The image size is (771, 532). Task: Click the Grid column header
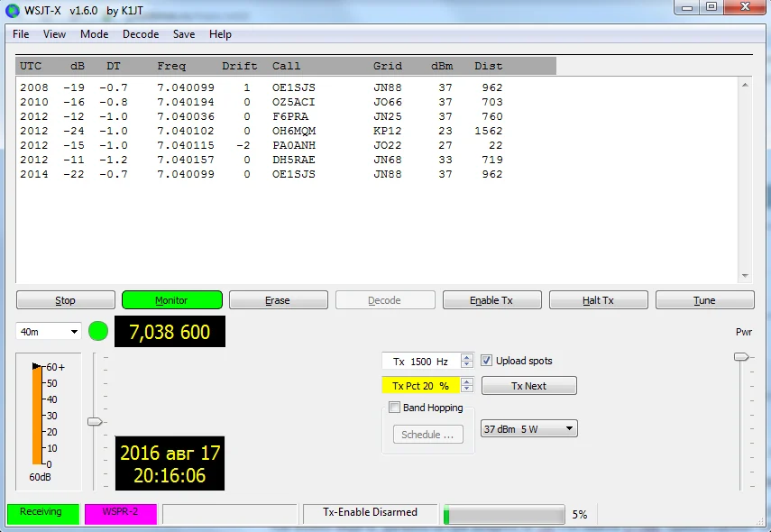coord(388,66)
